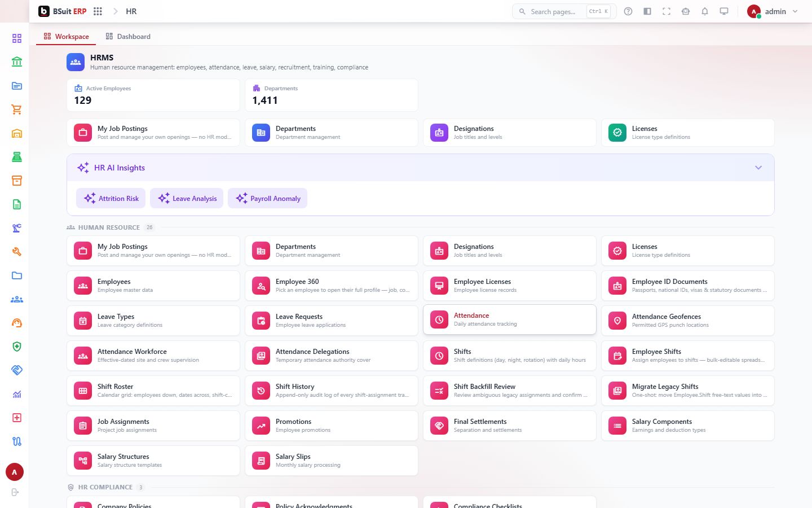Focus the Search pages field

pos(564,11)
